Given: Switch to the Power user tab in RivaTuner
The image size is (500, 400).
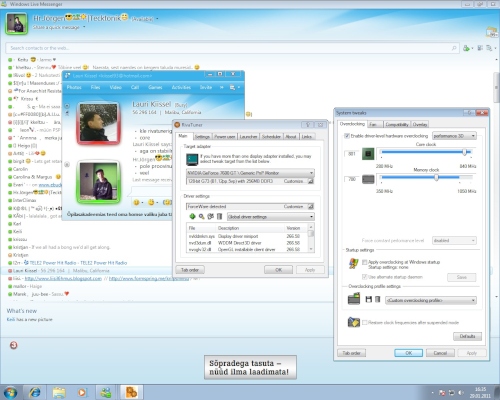Looking at the screenshot, I should (224, 137).
